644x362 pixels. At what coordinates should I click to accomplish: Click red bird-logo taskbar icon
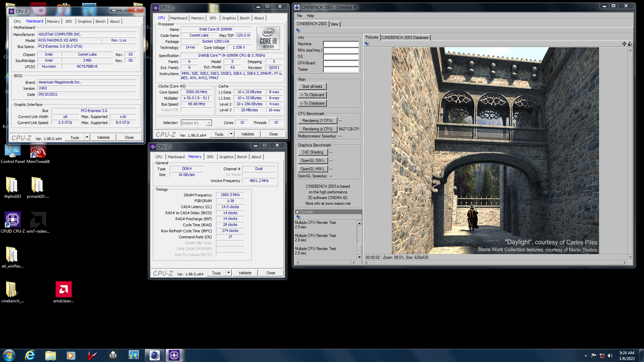click(x=92, y=355)
